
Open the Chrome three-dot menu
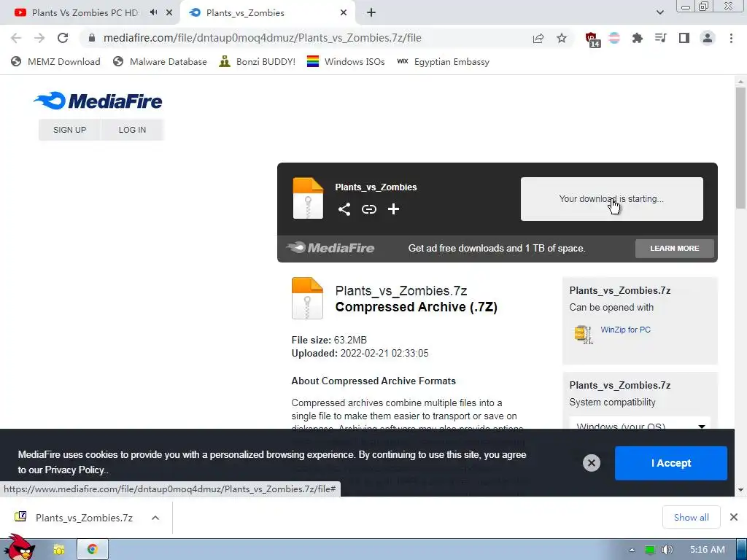coord(731,38)
